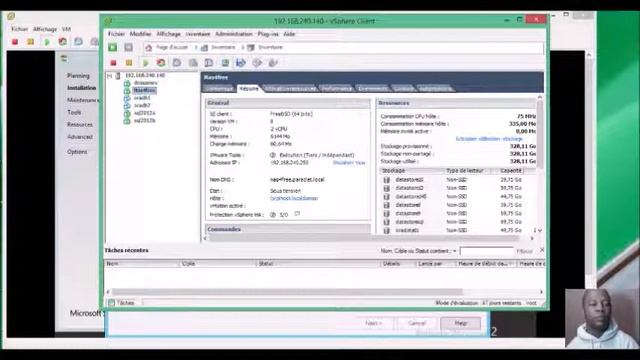Image resolution: width=640 pixels, height=360 pixels.
Task: Click the yellow suspend VM icon in vSphere toolbar
Action: [129, 63]
